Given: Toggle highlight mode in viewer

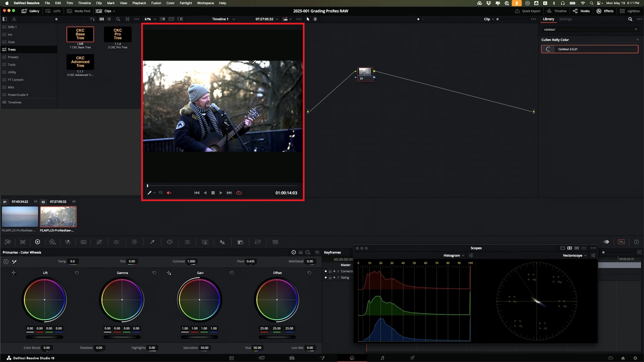Looking at the screenshot, I should click(x=180, y=19).
